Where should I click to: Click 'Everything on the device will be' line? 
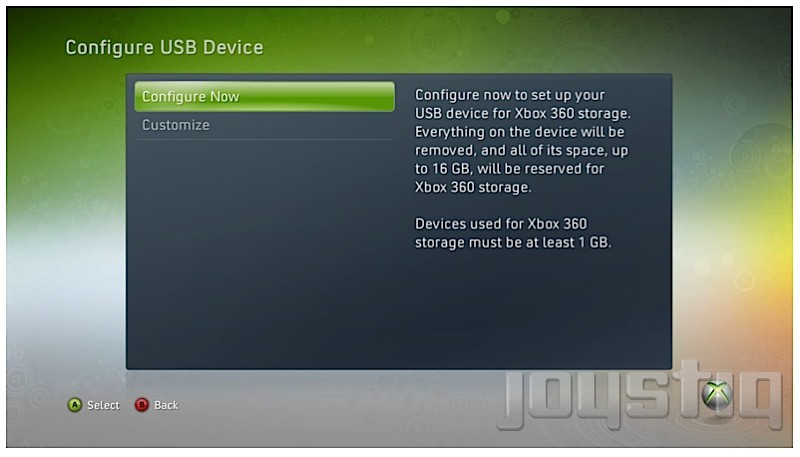pos(519,132)
